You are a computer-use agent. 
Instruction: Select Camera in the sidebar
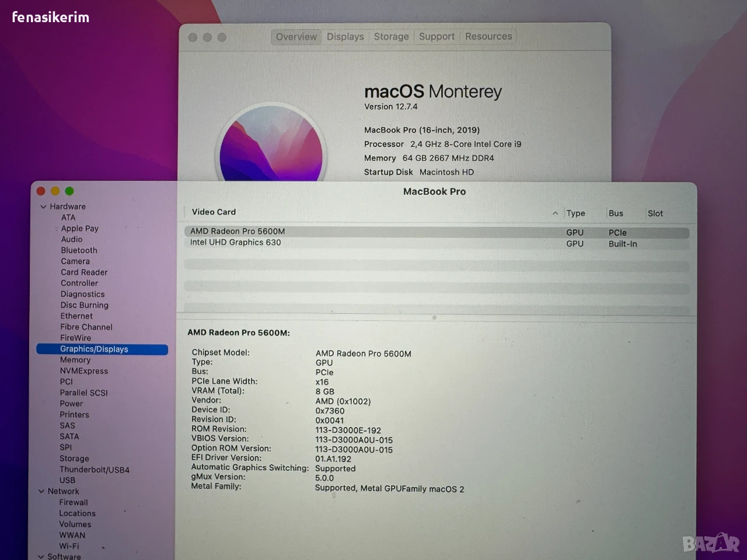75,261
